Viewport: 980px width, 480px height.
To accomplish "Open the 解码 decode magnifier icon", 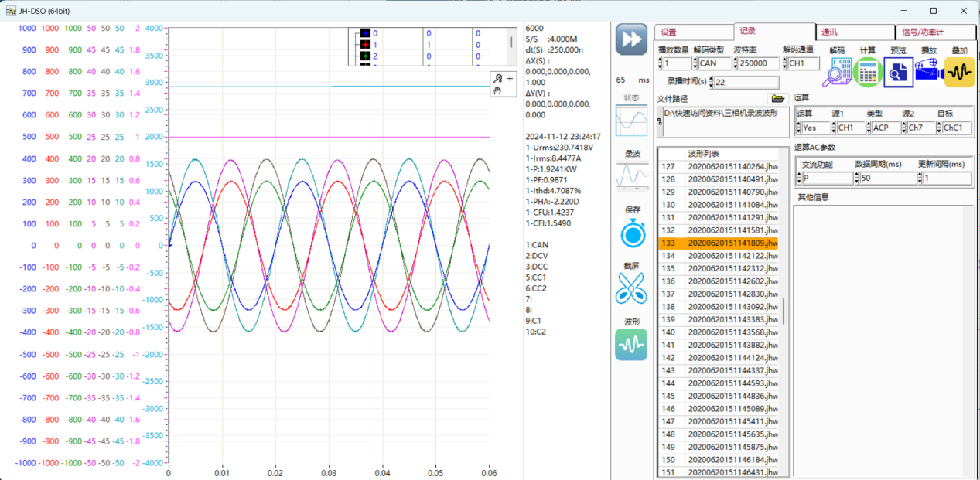I will click(836, 73).
